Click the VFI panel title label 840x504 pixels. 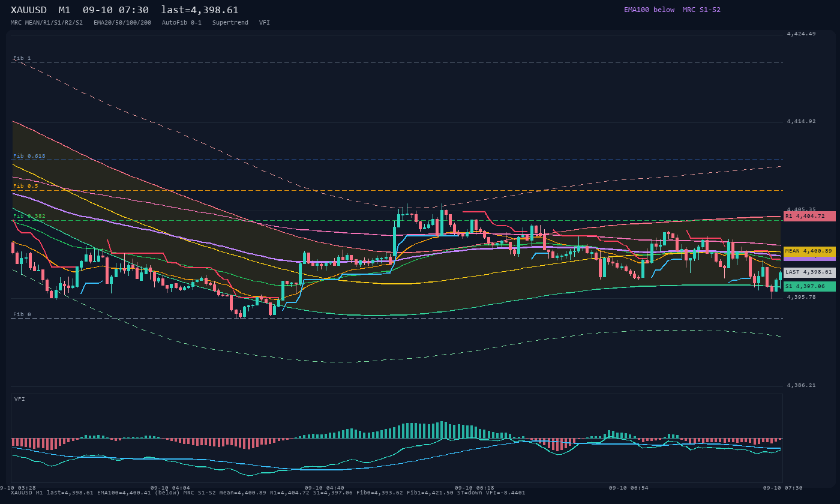[20, 399]
